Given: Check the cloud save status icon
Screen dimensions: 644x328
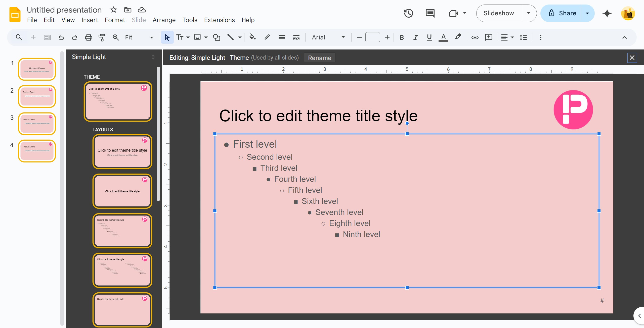Looking at the screenshot, I should point(142,10).
